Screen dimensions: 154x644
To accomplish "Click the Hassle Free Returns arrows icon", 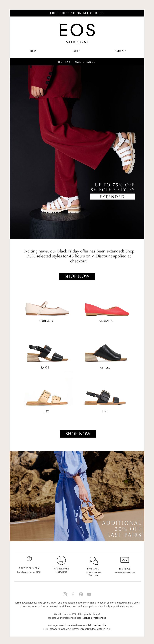I will coord(61,560).
